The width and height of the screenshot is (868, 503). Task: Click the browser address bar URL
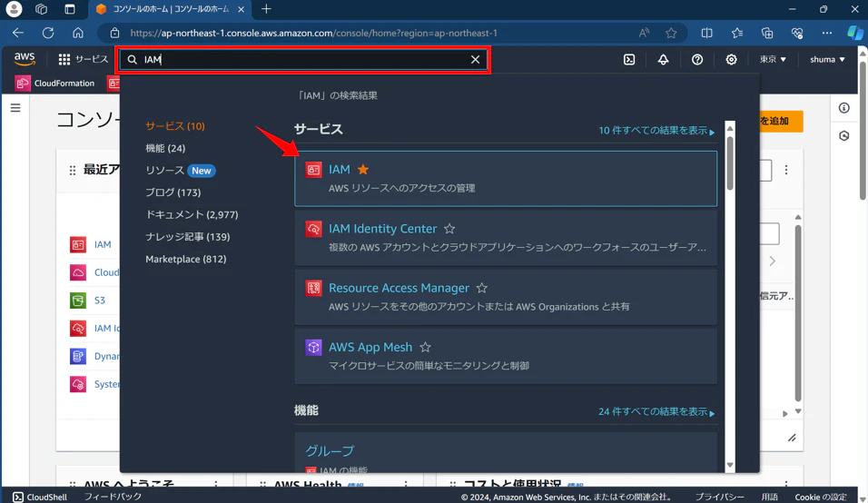pos(313,34)
